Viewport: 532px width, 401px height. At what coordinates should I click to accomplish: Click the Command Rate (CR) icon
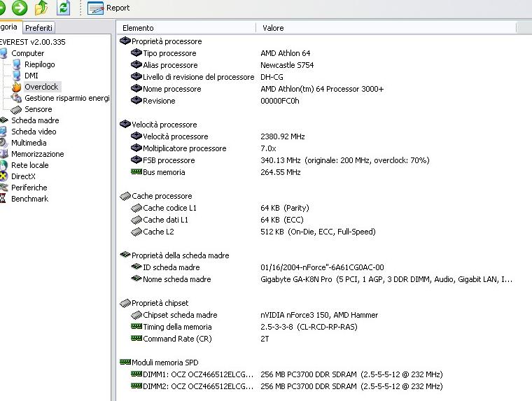coord(136,338)
